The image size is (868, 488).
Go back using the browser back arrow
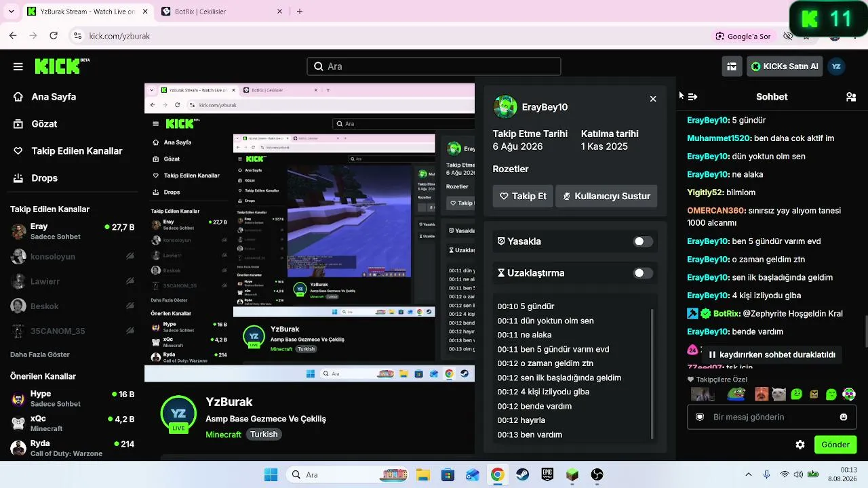tap(13, 36)
